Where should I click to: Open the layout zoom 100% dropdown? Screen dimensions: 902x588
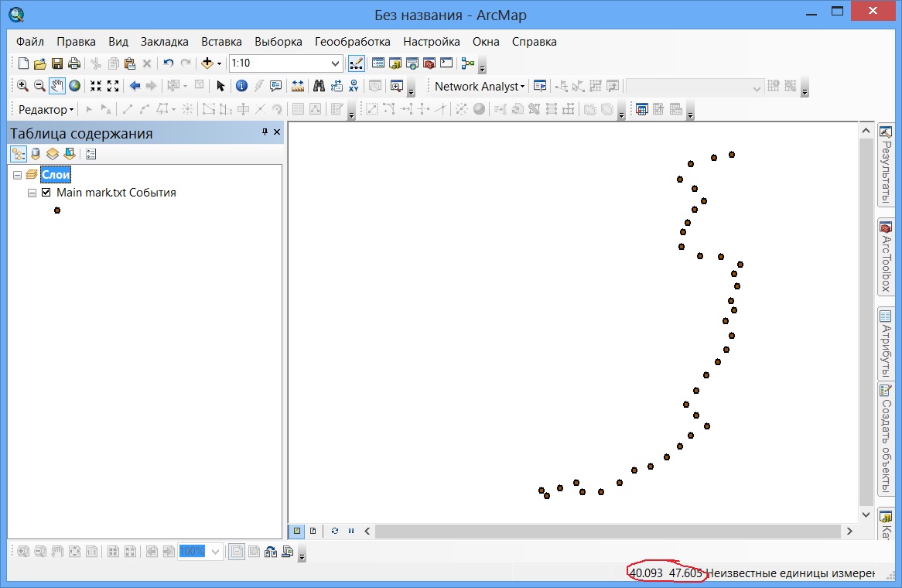coord(215,552)
